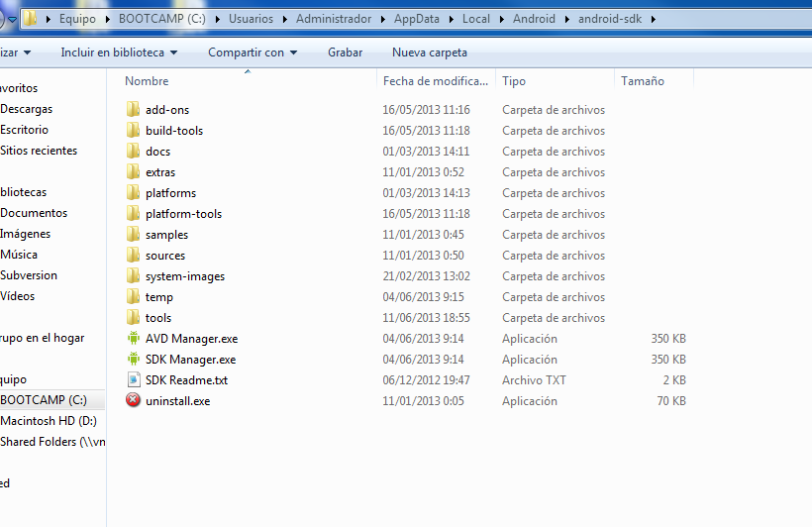
Task: Select the system-images folder icon
Action: coord(133,275)
